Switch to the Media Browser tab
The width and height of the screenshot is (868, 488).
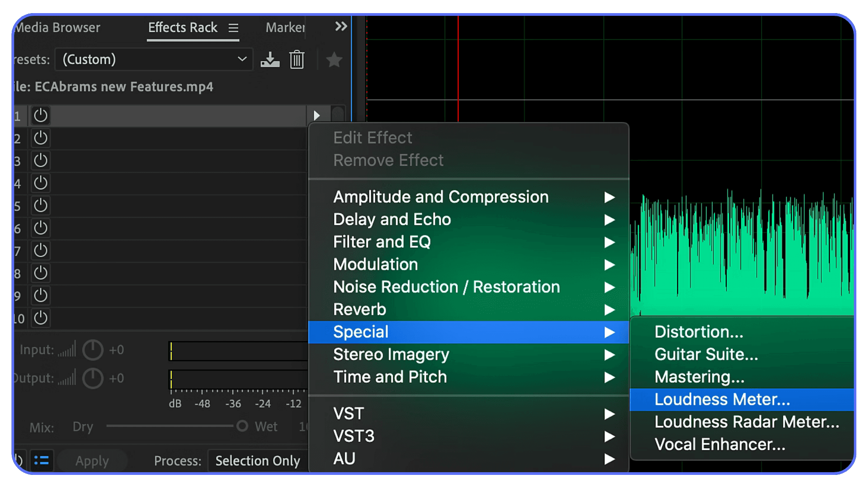(57, 28)
